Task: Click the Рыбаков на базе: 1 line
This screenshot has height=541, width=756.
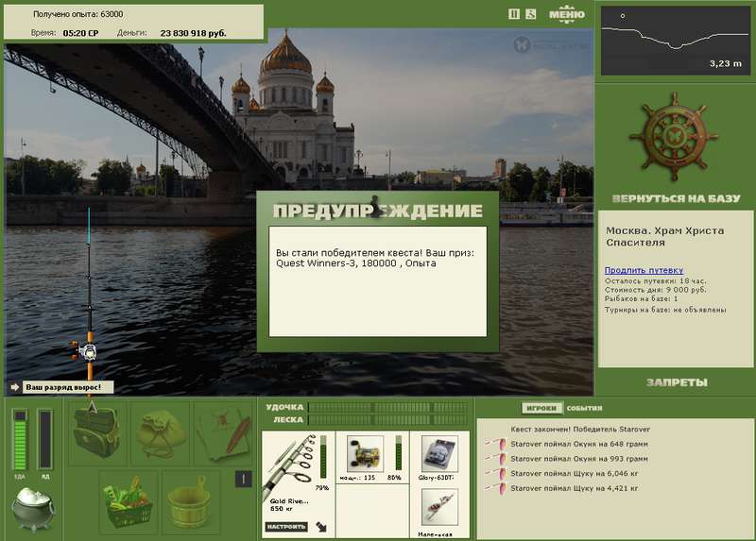Action: 641,299
